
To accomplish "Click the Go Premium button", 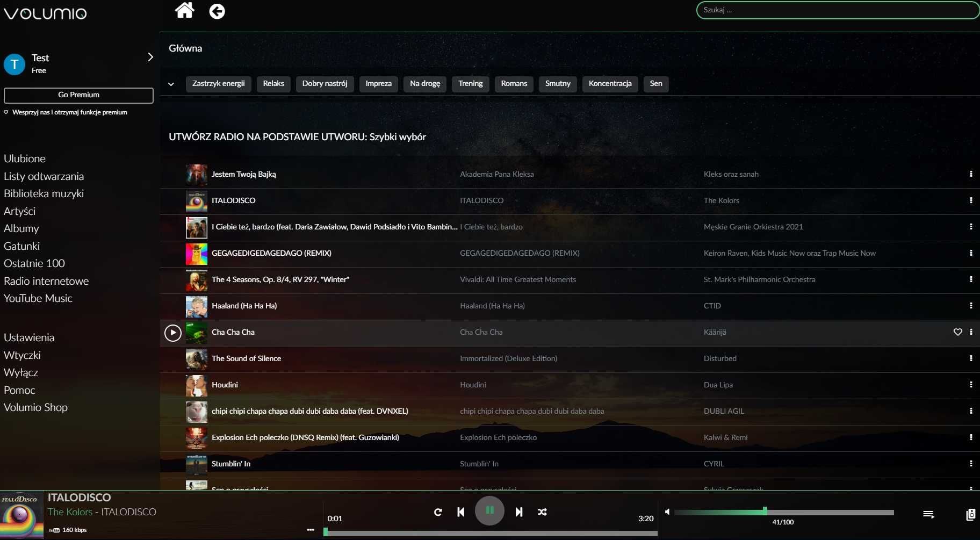I will point(78,95).
